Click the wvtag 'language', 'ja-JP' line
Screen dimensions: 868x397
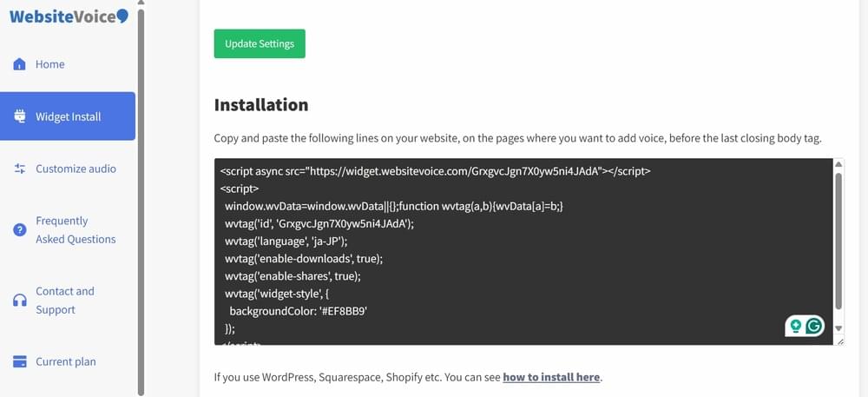pyautogui.click(x=286, y=242)
